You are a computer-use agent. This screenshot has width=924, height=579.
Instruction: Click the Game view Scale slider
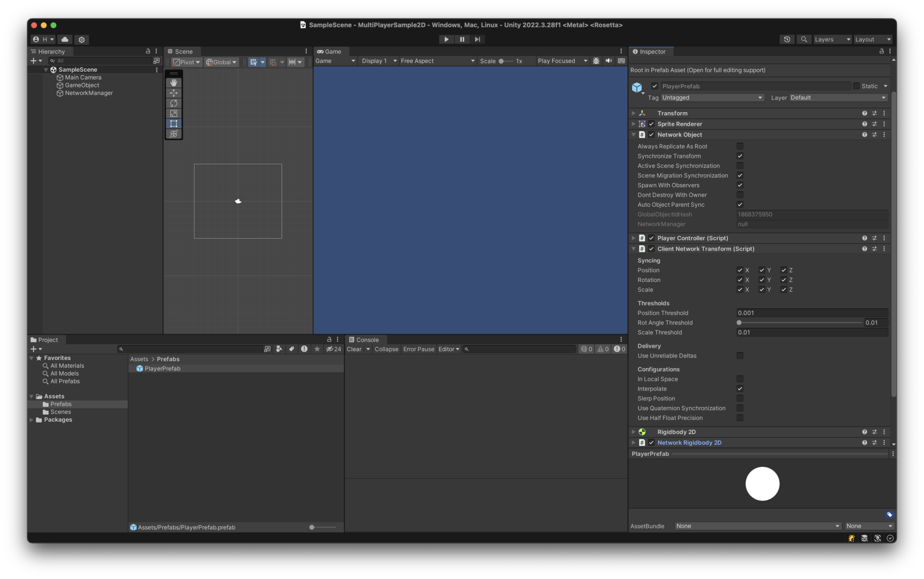pyautogui.click(x=506, y=61)
